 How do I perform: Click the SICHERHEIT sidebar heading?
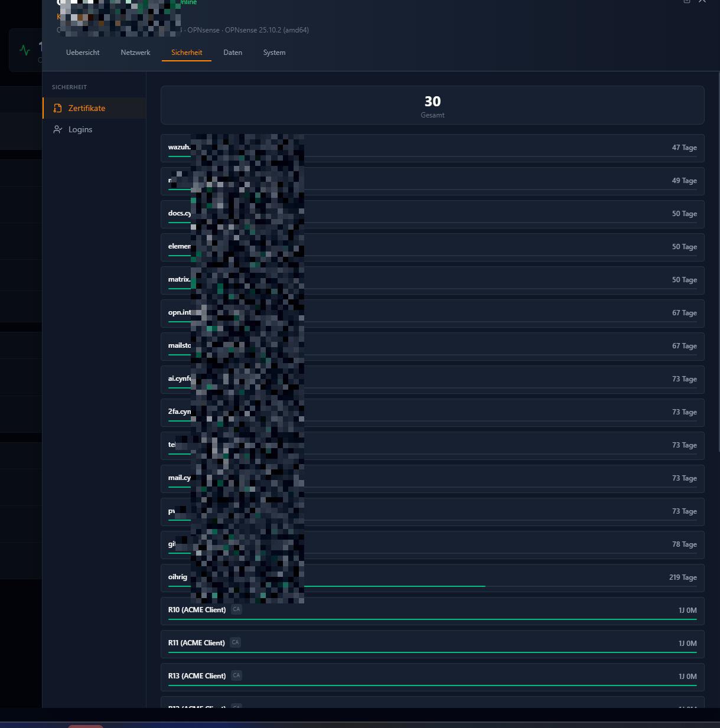69,87
